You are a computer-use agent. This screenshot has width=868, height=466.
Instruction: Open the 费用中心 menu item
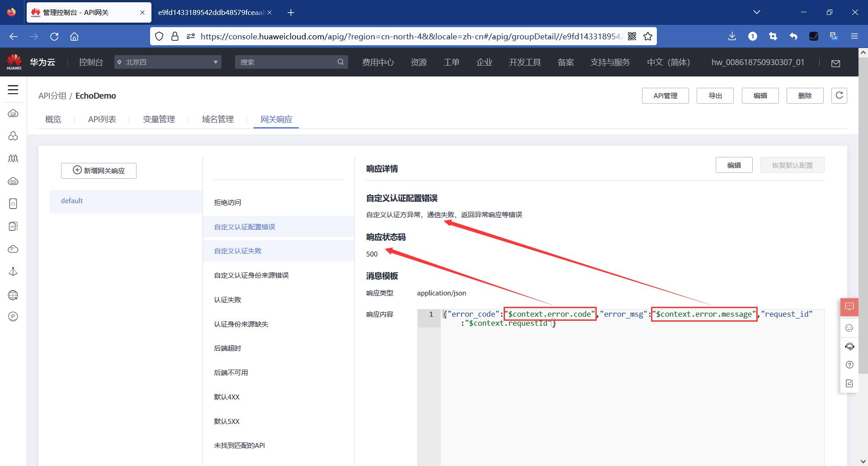click(378, 62)
